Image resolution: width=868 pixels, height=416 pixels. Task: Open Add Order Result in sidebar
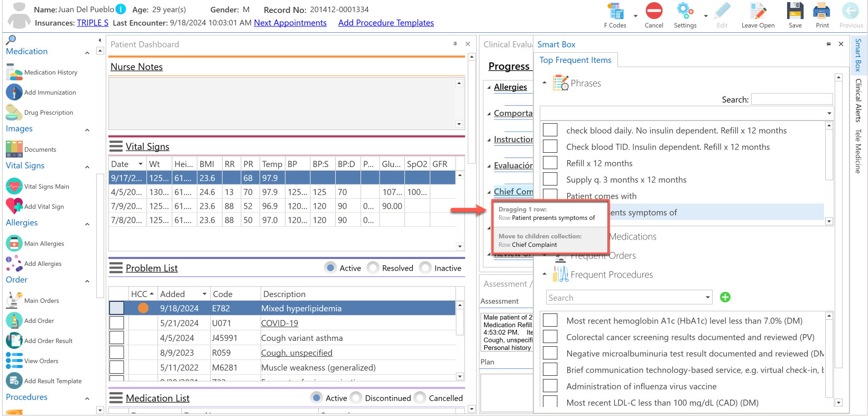click(x=40, y=341)
